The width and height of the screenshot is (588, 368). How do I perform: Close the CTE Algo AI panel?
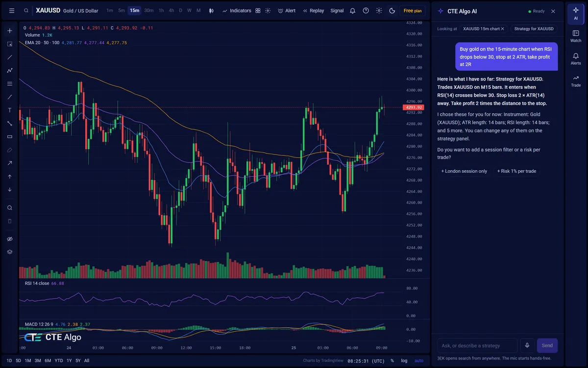[553, 11]
